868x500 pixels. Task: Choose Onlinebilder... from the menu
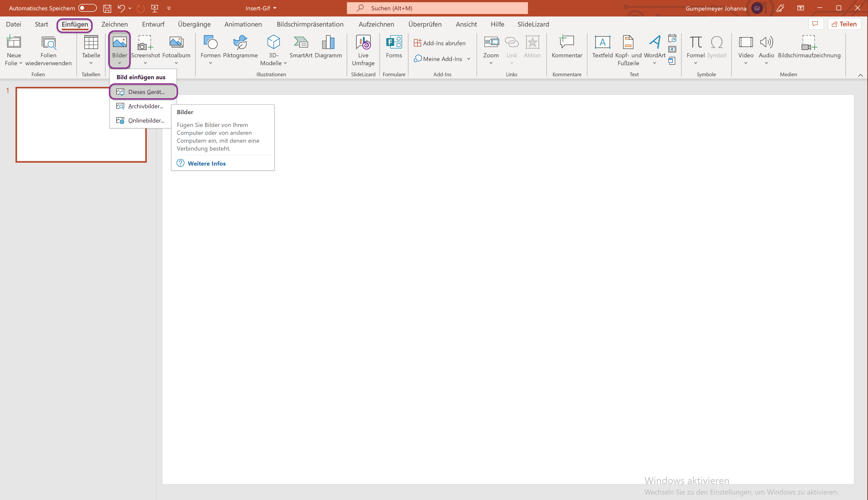[x=146, y=121]
